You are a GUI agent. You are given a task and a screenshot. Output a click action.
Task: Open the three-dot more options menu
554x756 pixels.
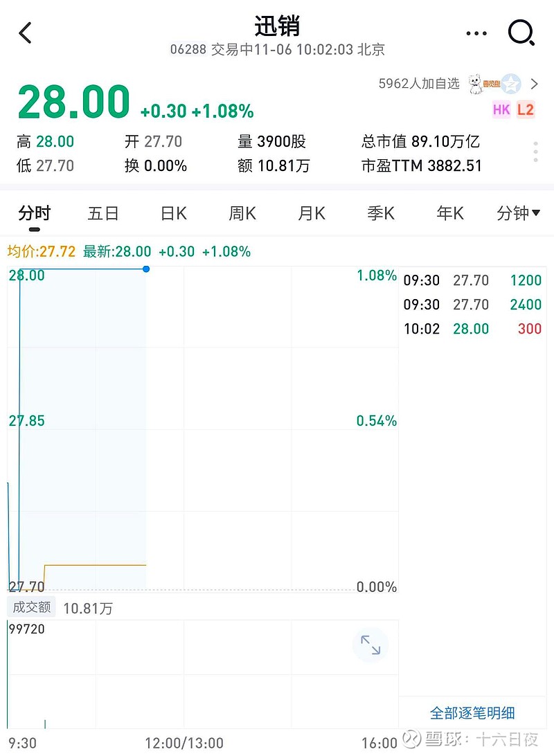pos(477,33)
